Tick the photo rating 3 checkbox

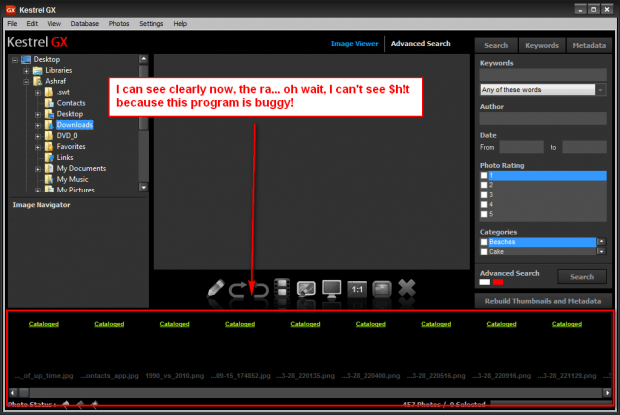pyautogui.click(x=485, y=195)
